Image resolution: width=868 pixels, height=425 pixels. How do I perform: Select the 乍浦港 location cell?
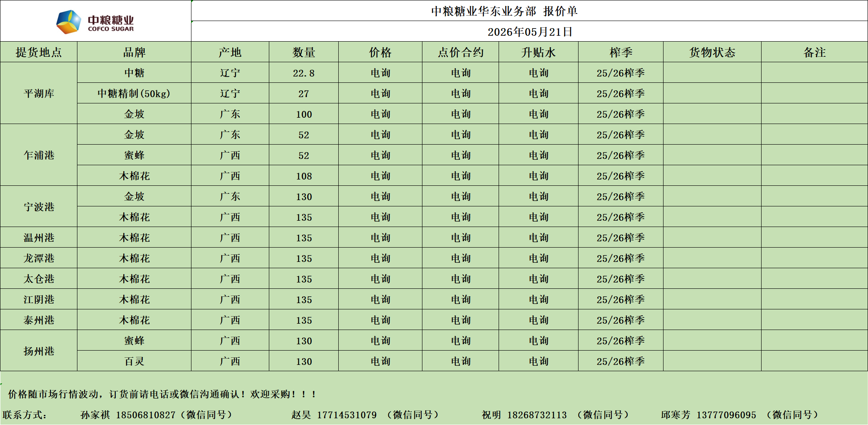[x=39, y=155]
